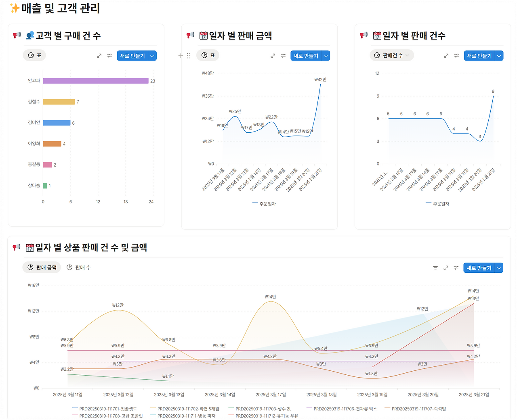Open 판매건 수 view dropdown chevron

[x=408, y=55]
